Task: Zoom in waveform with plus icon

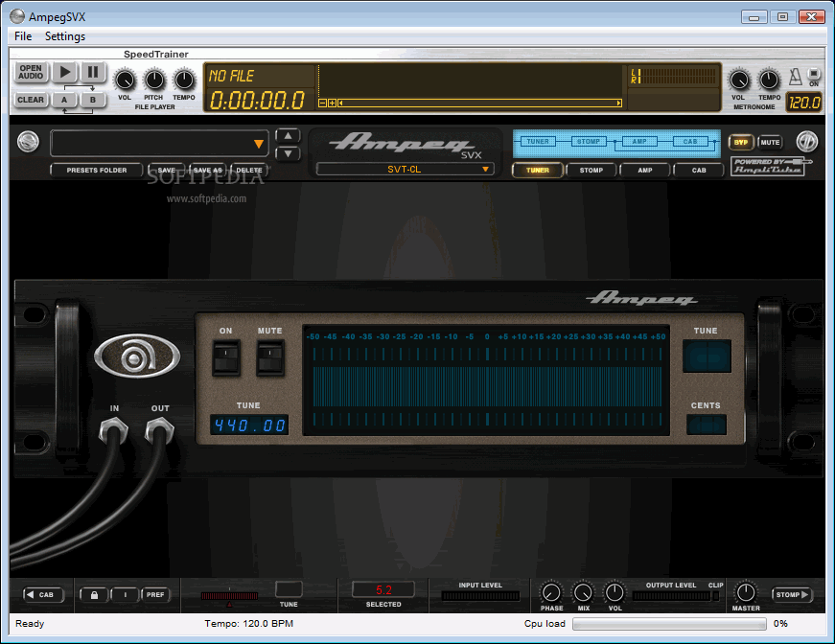Action: (332, 103)
